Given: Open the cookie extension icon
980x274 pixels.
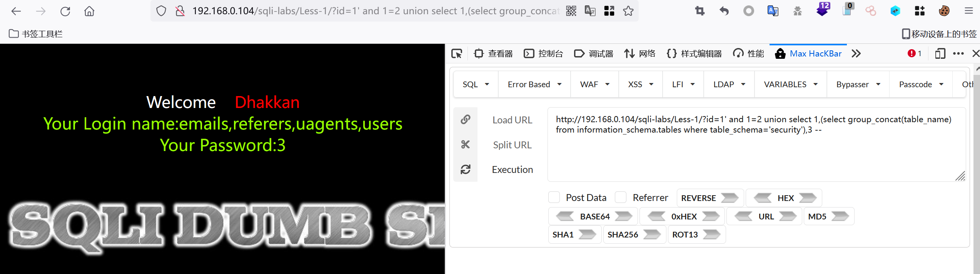Looking at the screenshot, I should click(x=944, y=11).
